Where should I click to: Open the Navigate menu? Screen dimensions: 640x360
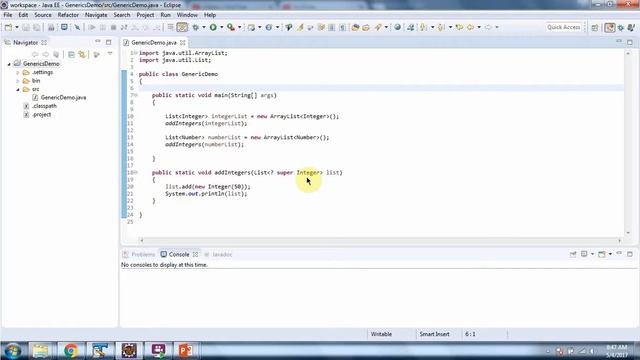96,15
